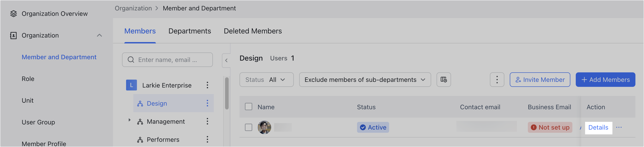Open Design department more options menu
The height and width of the screenshot is (147, 644).
(x=207, y=103)
